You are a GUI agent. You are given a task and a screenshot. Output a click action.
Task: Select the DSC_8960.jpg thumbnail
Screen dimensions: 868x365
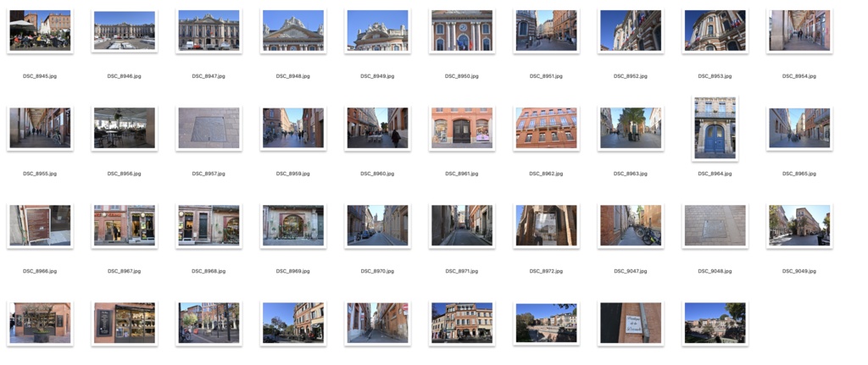point(377,128)
